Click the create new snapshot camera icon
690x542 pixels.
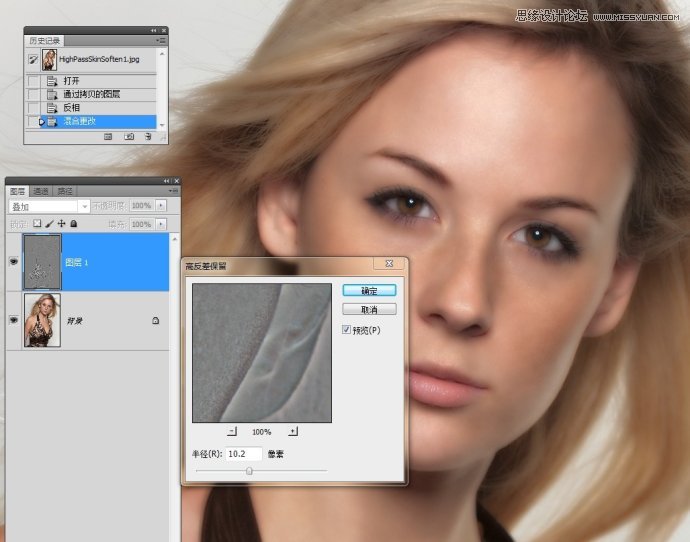click(x=128, y=137)
